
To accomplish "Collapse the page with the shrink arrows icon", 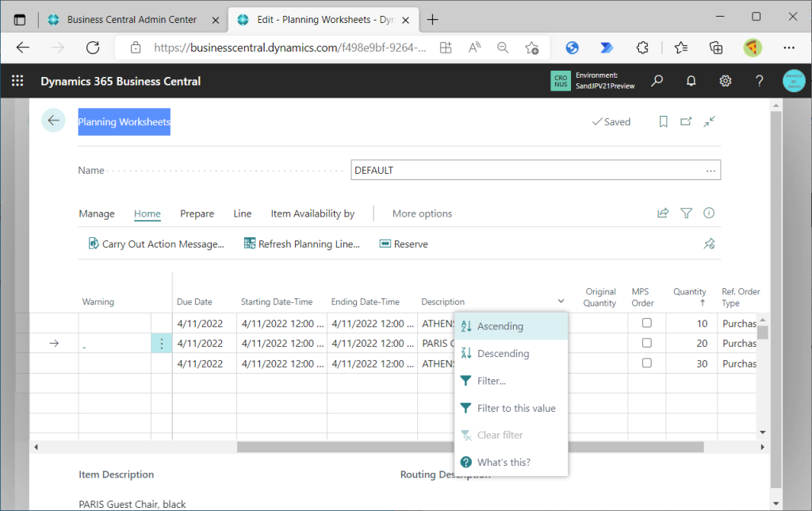I will click(x=710, y=121).
